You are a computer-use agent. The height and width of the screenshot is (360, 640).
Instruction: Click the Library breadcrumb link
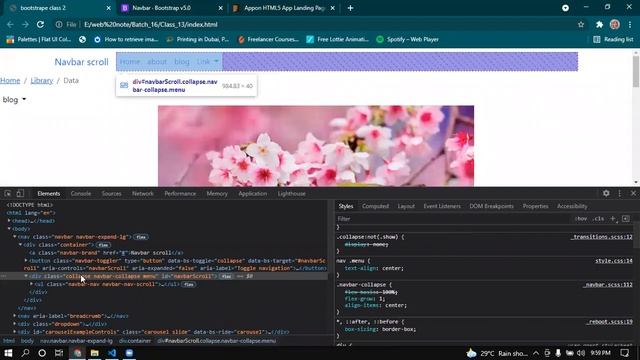pyautogui.click(x=42, y=80)
